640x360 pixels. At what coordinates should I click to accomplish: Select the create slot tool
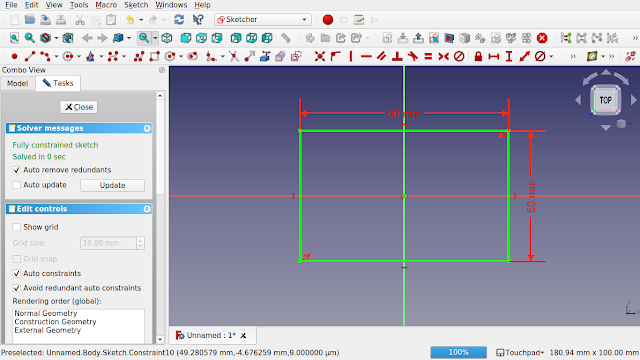pos(192,56)
